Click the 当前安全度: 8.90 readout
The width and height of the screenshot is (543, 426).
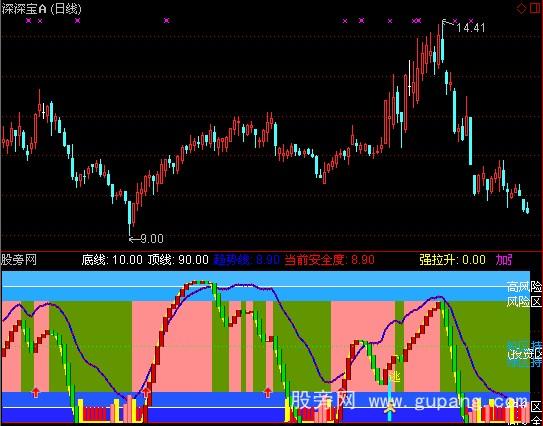coord(329,259)
